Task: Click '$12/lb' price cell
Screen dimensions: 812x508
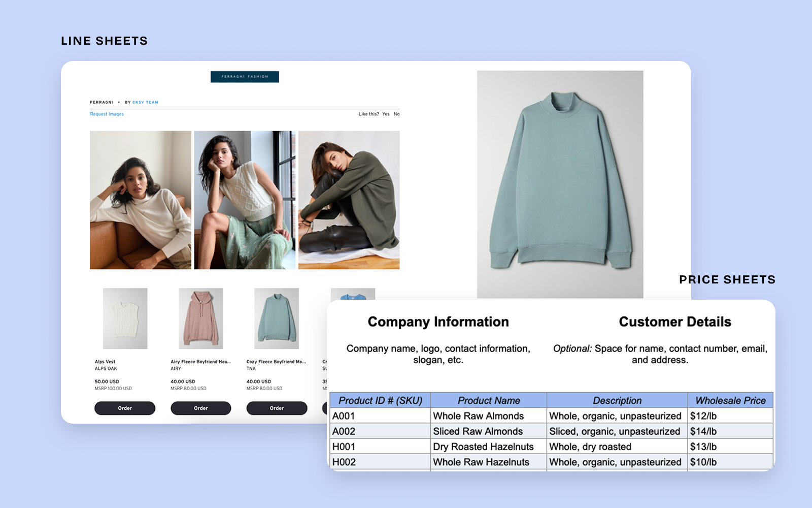Action: pyautogui.click(x=730, y=416)
